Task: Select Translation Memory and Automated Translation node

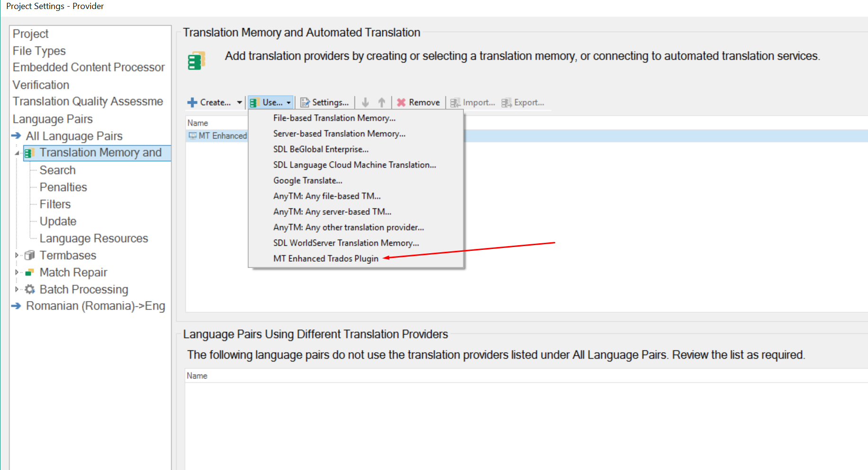Action: pyautogui.click(x=100, y=152)
